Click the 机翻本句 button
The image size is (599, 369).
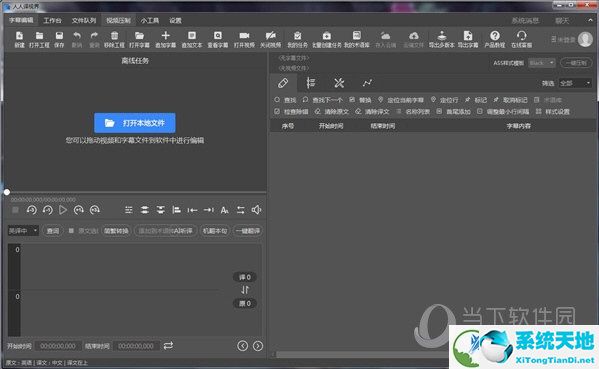(x=215, y=231)
